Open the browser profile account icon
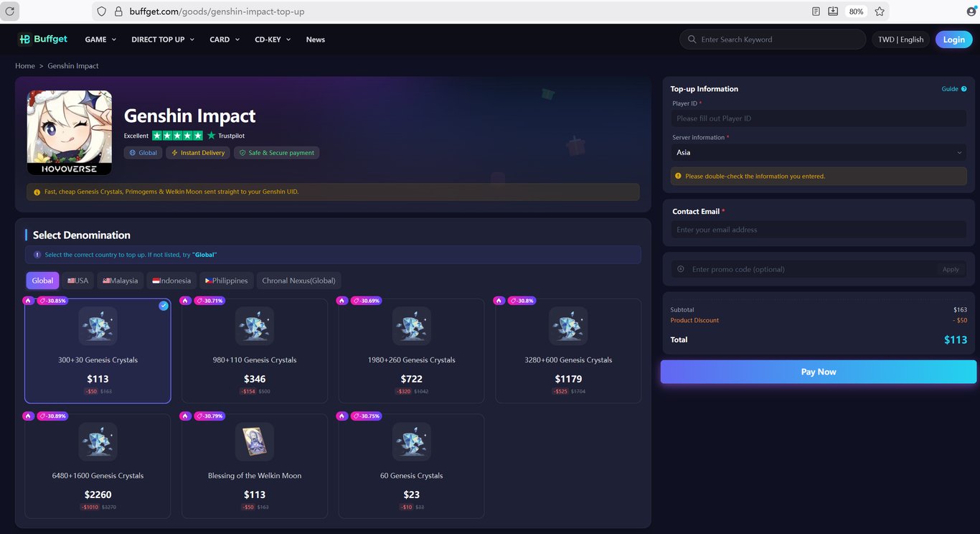This screenshot has width=980, height=534. [971, 11]
